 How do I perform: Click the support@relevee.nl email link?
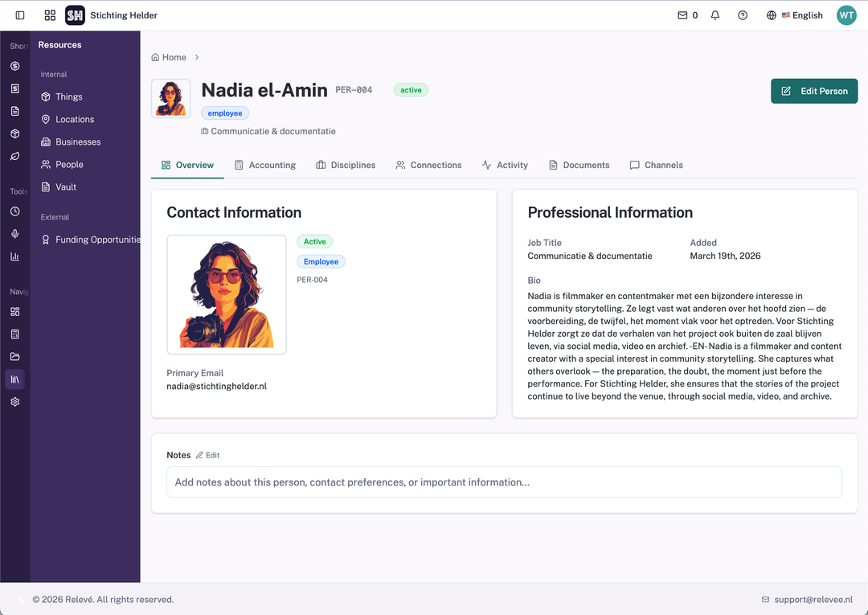point(813,599)
